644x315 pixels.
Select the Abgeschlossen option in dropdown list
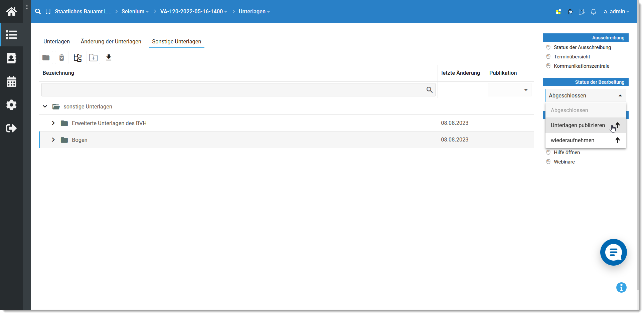(586, 110)
